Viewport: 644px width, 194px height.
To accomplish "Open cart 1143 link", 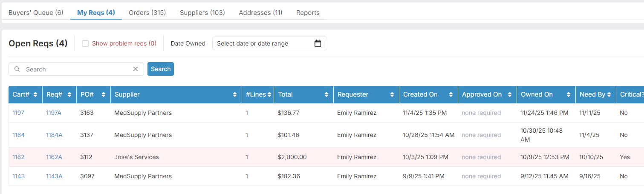I will point(18,176).
